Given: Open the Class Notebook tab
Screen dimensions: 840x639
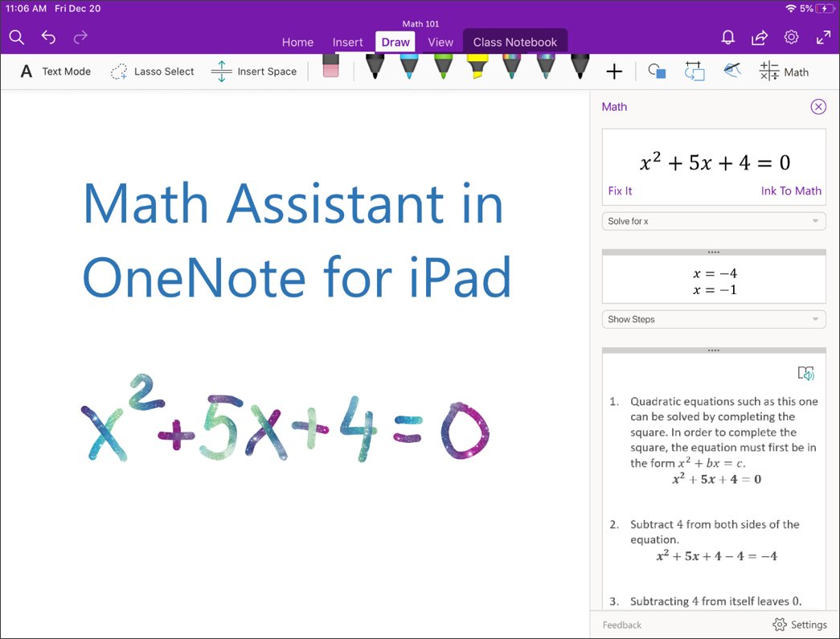Looking at the screenshot, I should pyautogui.click(x=514, y=42).
